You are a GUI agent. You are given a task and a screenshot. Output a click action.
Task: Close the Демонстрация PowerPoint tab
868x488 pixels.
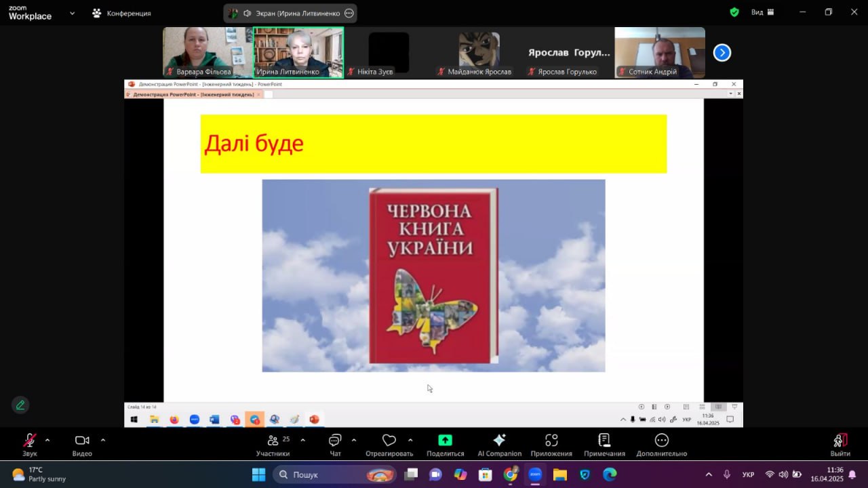pyautogui.click(x=258, y=95)
